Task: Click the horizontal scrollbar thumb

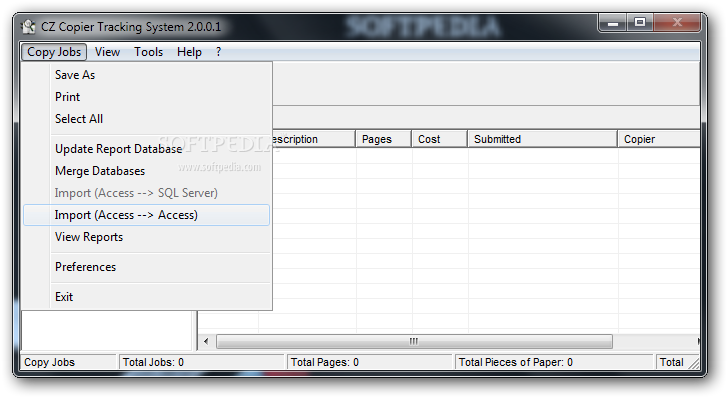Action: 414,341
